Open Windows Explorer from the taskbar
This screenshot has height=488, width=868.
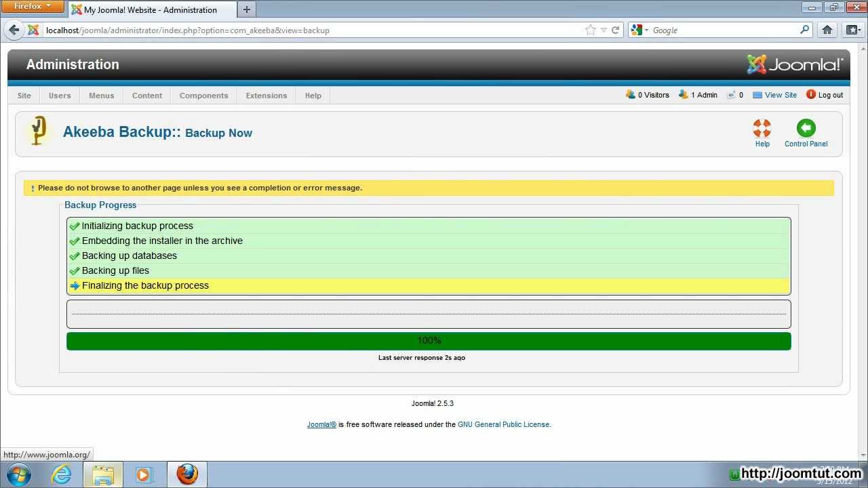point(103,474)
